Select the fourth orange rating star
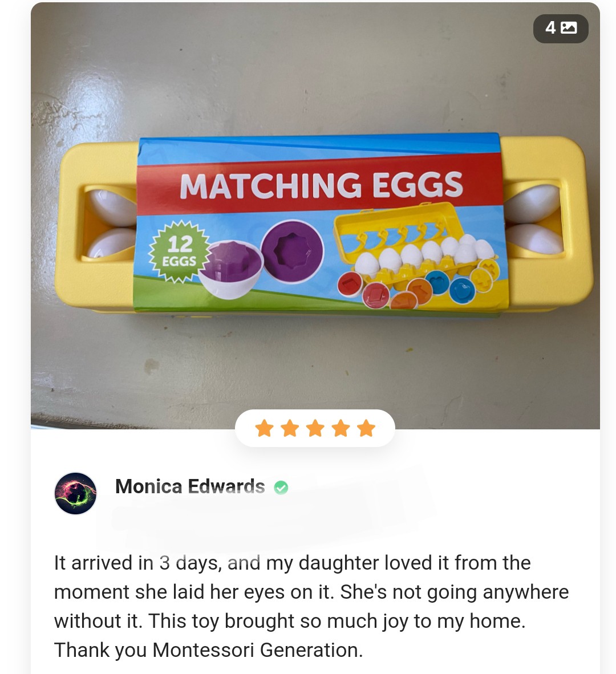 [x=341, y=428]
